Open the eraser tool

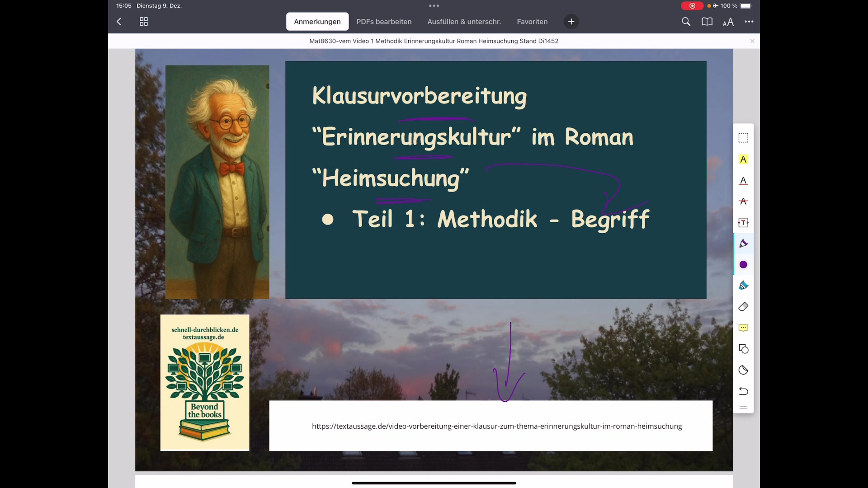(743, 306)
